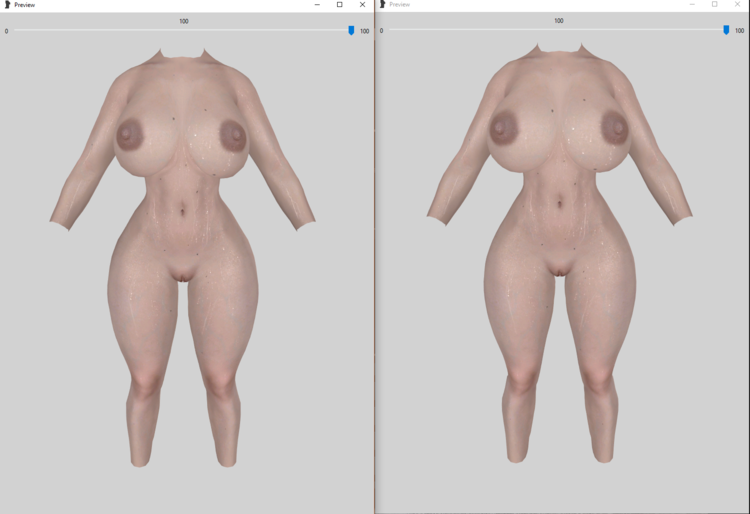Viewport: 750px width, 514px height.
Task: Close the right Preview window
Action: click(x=737, y=4)
